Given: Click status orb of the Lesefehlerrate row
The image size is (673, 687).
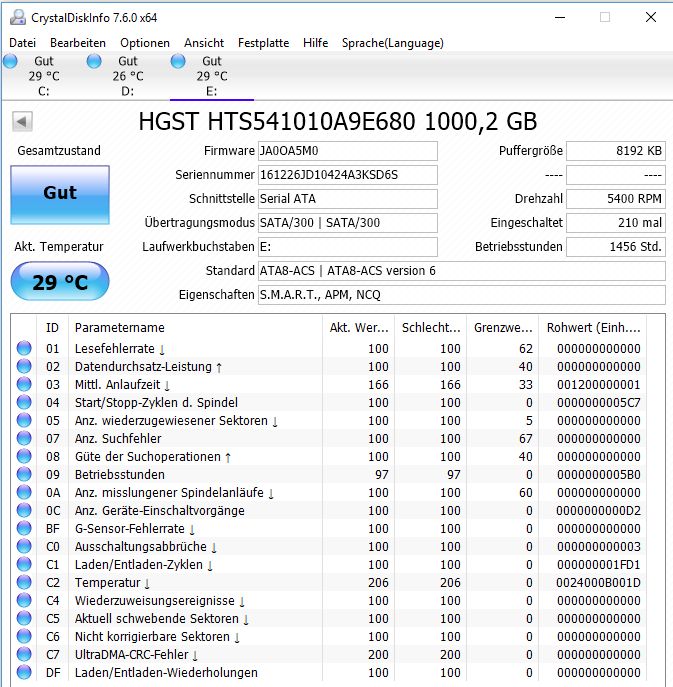Looking at the screenshot, I should pyautogui.click(x=24, y=348).
